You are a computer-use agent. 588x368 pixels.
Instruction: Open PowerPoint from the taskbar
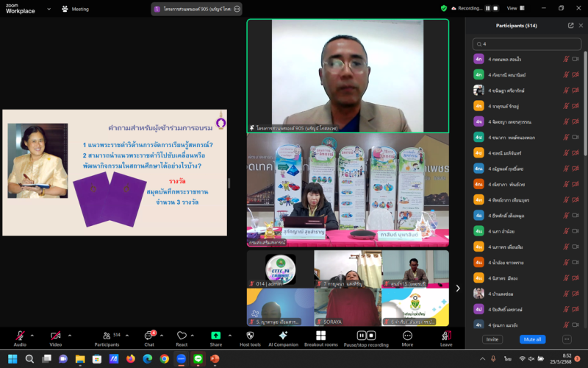click(215, 359)
